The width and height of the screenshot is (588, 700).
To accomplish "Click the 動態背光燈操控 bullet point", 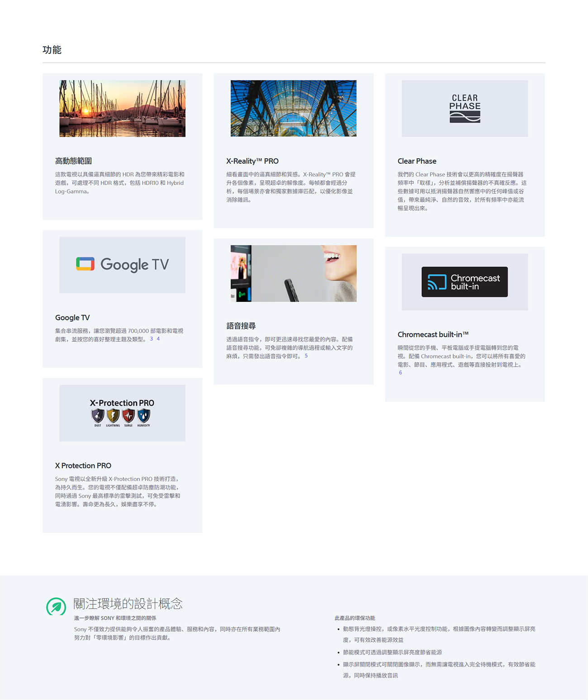I will [x=439, y=634].
